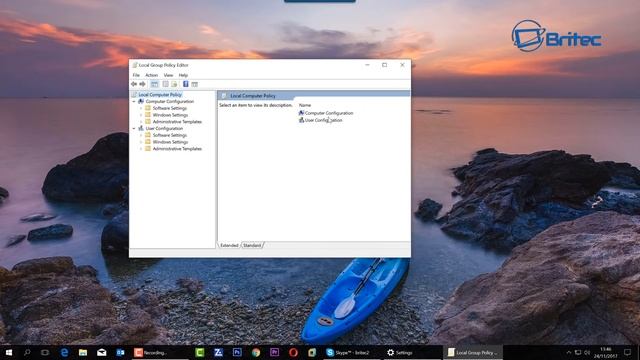Image resolution: width=640 pixels, height=360 pixels.
Task: Open Photoshop from the taskbar
Action: pyautogui.click(x=237, y=352)
